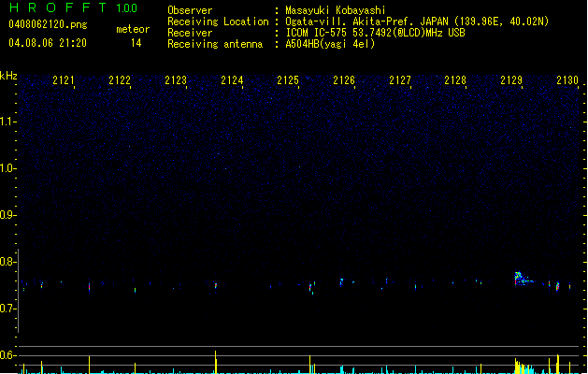This screenshot has width=588, height=374.
Task: Click the Receiving Location label
Action: 217,22
